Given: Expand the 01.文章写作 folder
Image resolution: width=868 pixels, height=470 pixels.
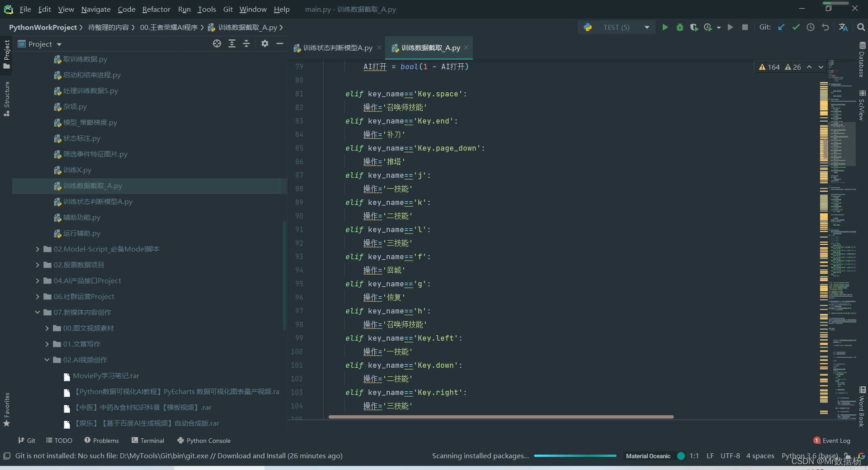Looking at the screenshot, I should click(47, 344).
